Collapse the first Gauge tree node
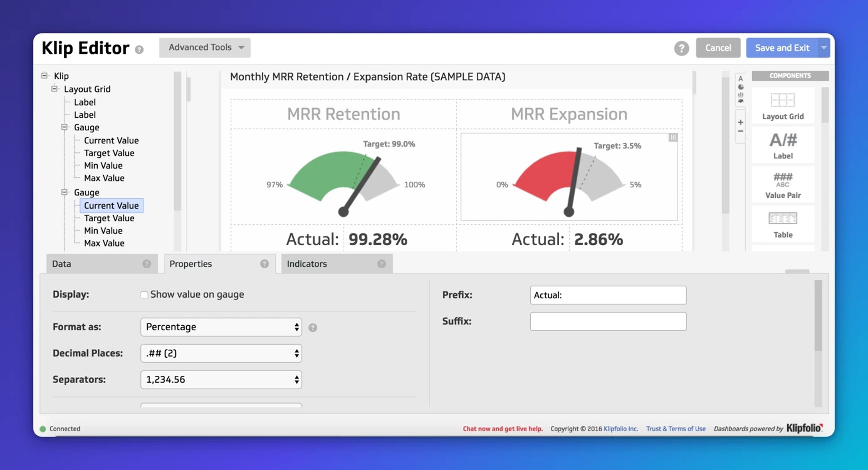 (x=64, y=127)
